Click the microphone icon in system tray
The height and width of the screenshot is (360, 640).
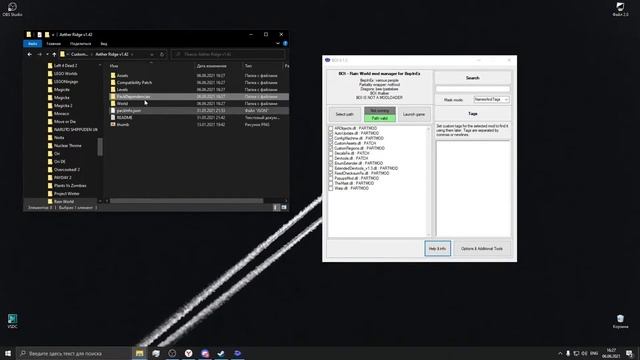[x=568, y=353]
